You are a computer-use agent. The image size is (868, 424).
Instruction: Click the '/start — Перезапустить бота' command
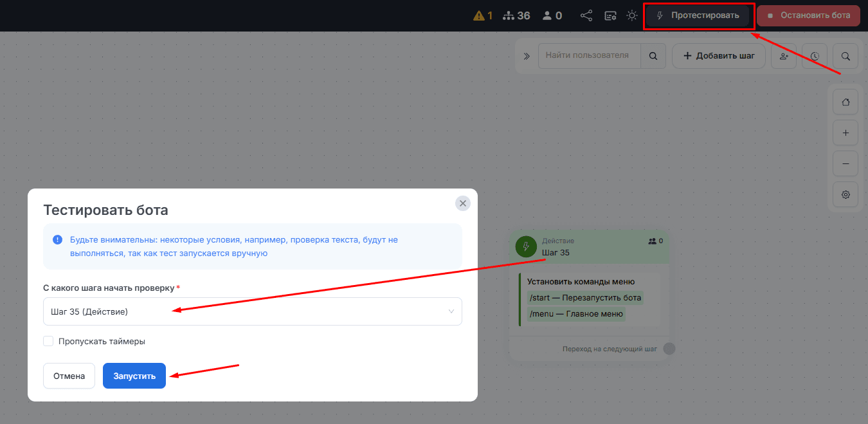coord(585,298)
